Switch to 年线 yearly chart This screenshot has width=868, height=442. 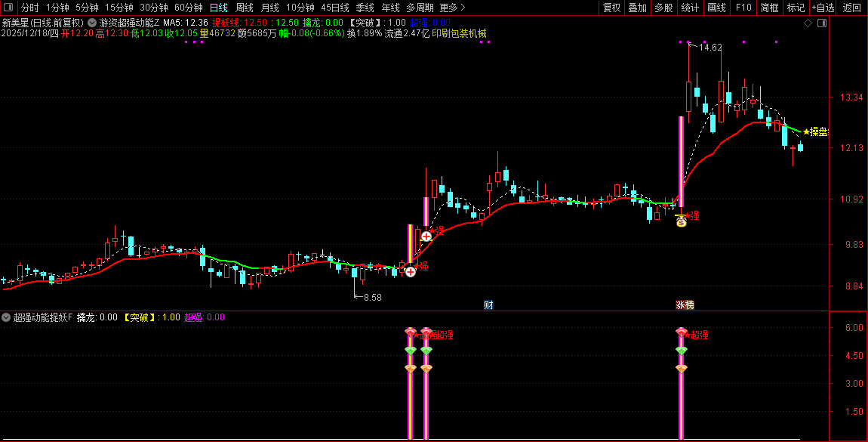390,8
